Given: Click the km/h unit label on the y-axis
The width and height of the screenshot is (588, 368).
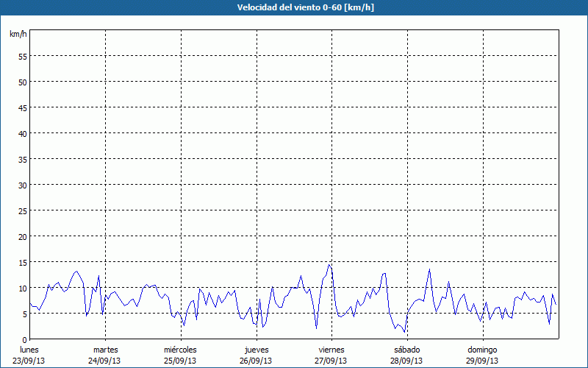Looking at the screenshot, I should click(18, 34).
